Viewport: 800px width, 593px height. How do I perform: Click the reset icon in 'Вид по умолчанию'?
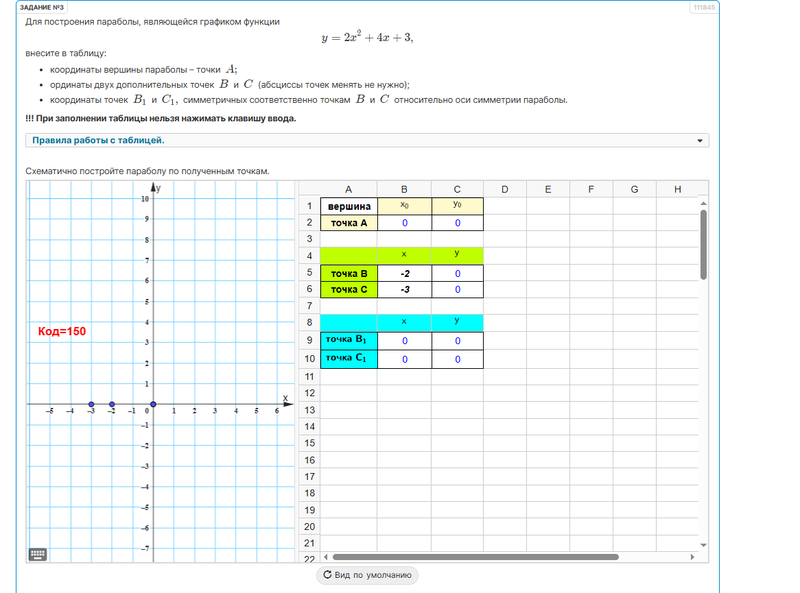pyautogui.click(x=327, y=575)
